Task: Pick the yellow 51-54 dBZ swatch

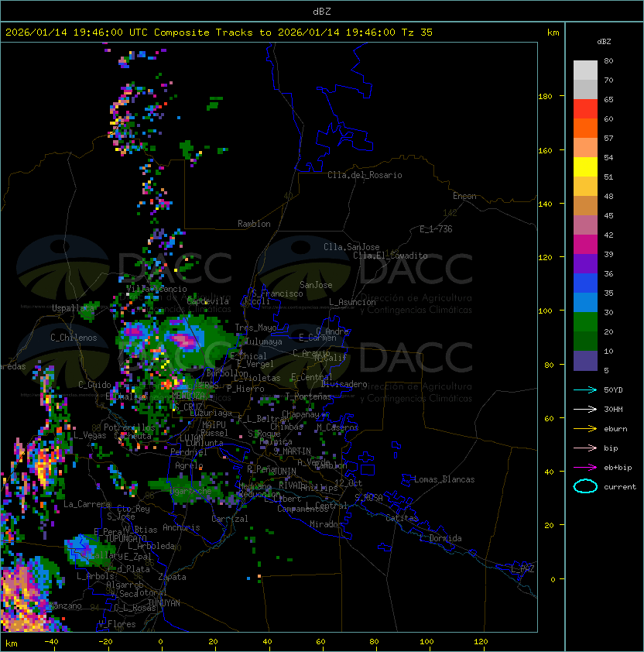Action: tap(585, 167)
